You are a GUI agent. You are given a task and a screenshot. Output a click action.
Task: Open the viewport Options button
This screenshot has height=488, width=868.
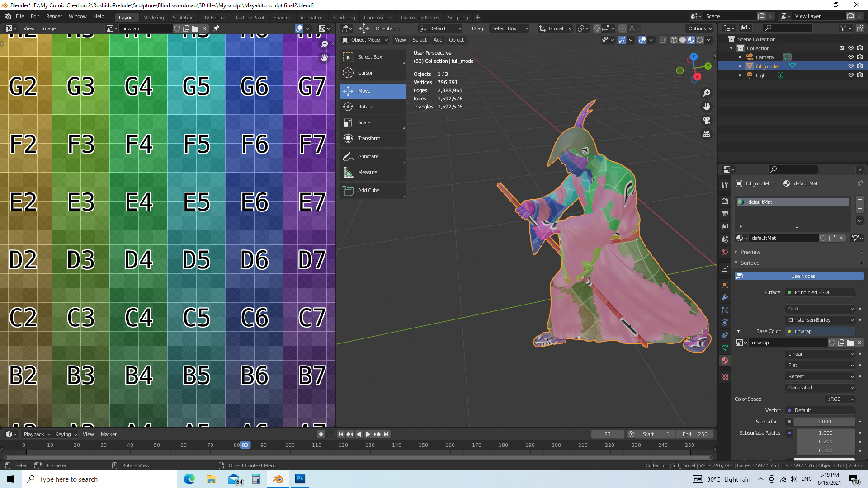700,28
